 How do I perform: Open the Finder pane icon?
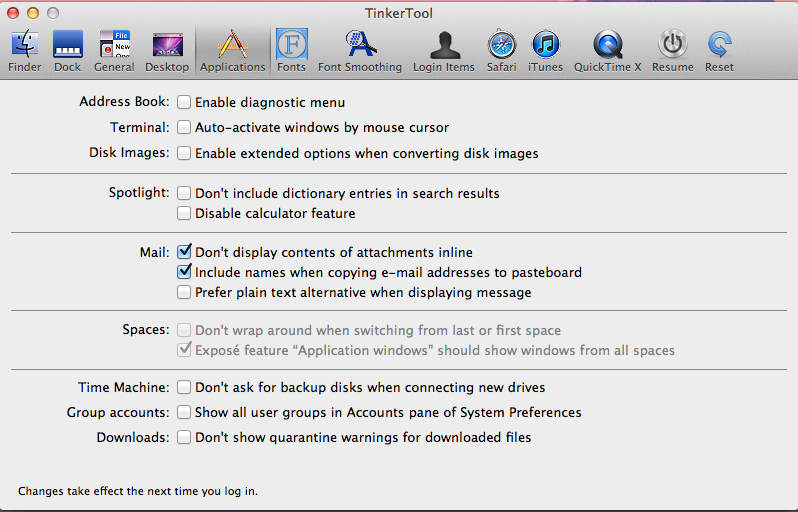click(24, 51)
